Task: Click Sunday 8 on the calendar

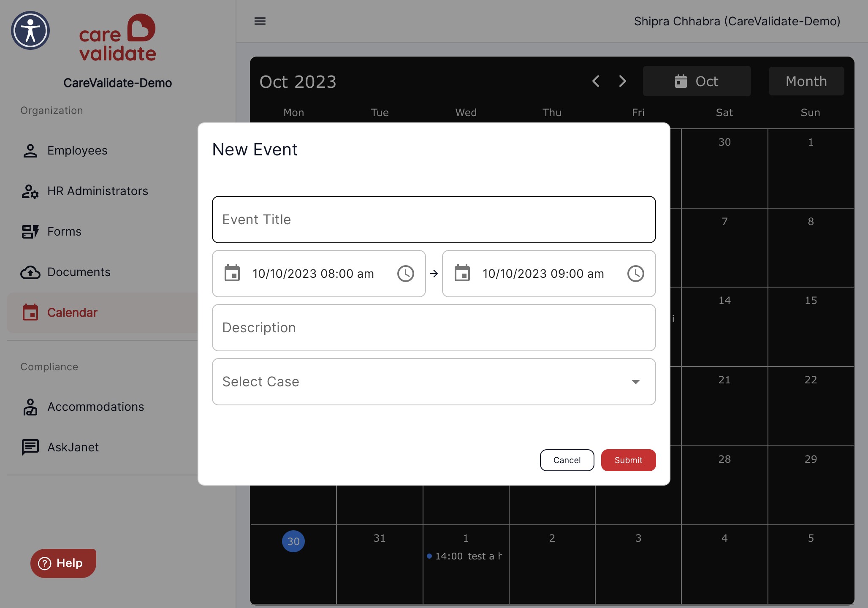Action: point(811,222)
